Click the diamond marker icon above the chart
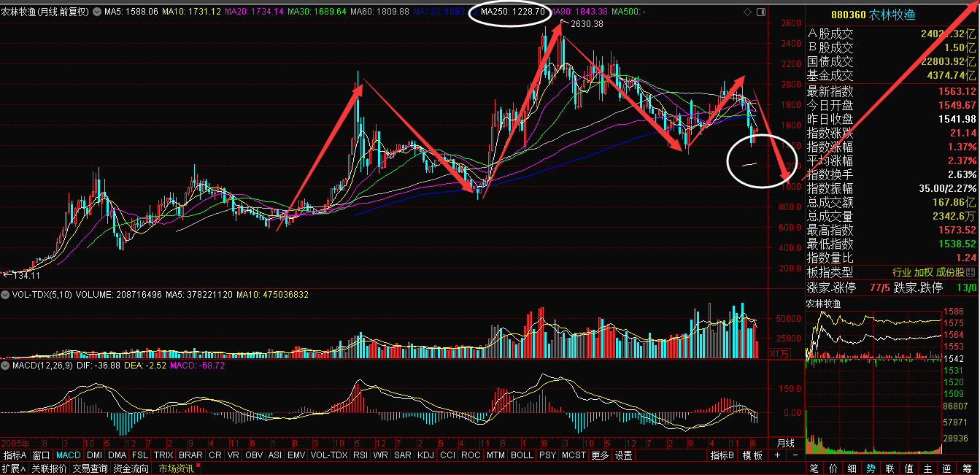This screenshot has width=980, height=475. click(x=747, y=12)
